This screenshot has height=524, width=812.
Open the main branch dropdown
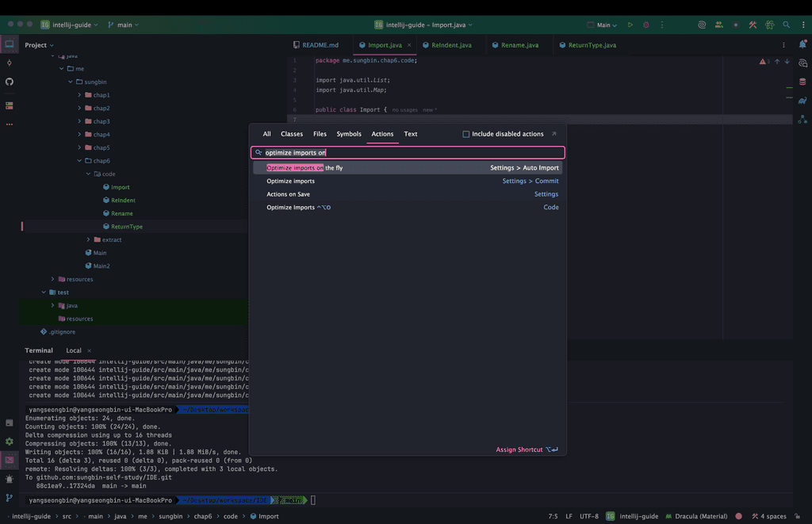123,25
